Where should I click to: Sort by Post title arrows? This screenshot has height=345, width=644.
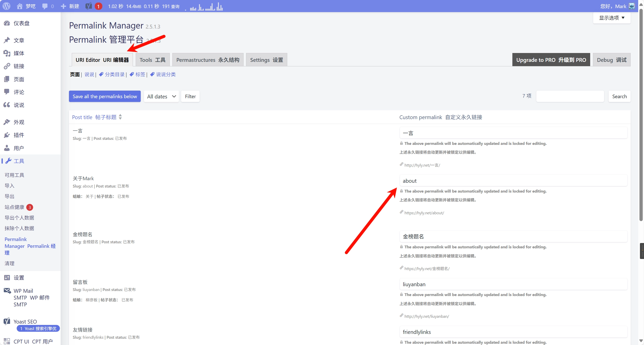point(120,117)
